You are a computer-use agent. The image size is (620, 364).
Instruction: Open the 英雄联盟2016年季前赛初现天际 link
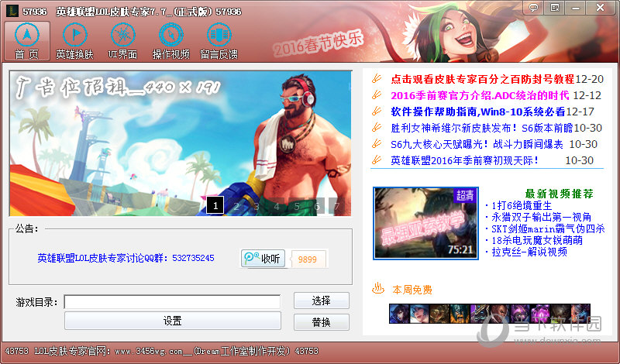pyautogui.click(x=464, y=160)
